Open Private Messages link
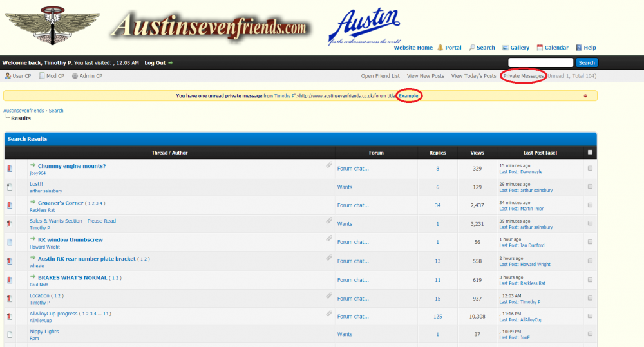 click(x=523, y=76)
